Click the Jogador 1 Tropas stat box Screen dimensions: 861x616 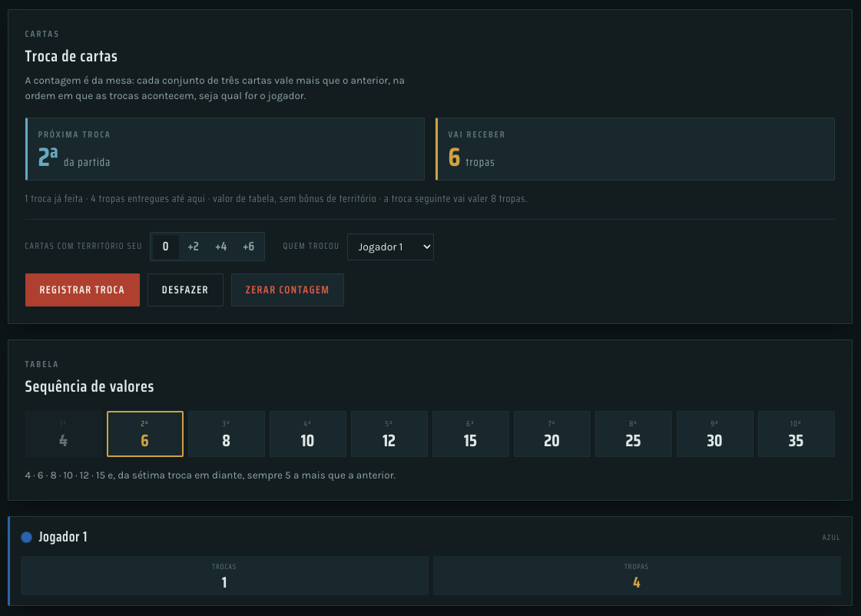[637, 575]
